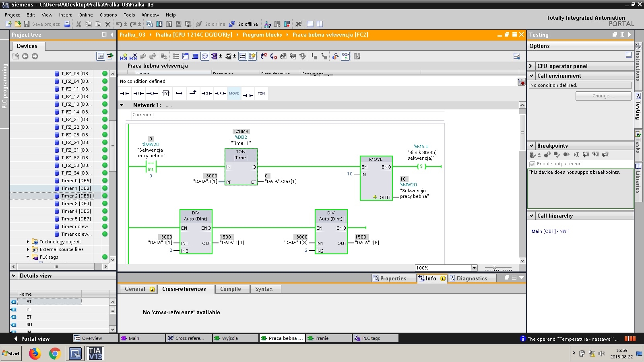Expand the CPU operator panel section
This screenshot has width=644, height=362.
[531, 66]
